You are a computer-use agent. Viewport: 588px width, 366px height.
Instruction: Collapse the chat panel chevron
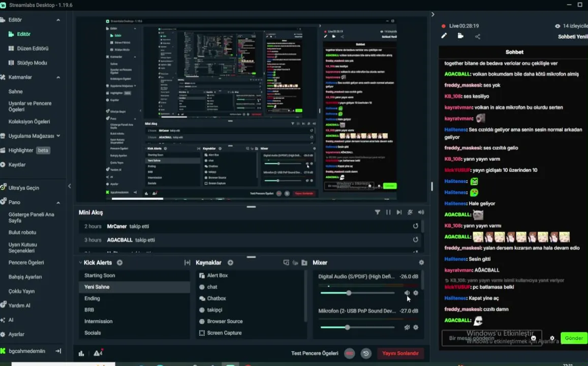[x=433, y=14]
